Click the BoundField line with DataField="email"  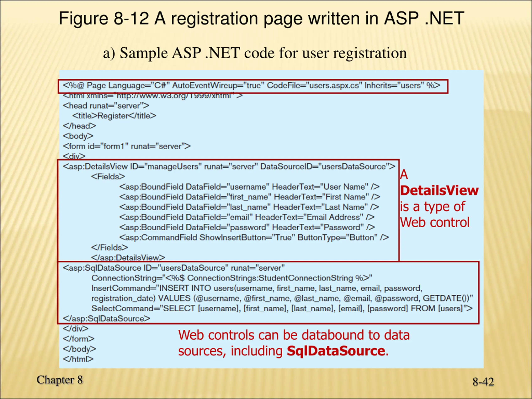[x=247, y=217]
